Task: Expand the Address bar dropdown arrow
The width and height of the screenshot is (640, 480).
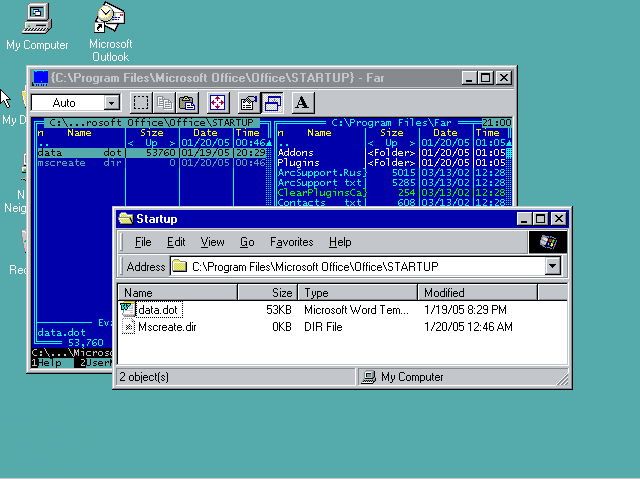Action: pyautogui.click(x=552, y=266)
